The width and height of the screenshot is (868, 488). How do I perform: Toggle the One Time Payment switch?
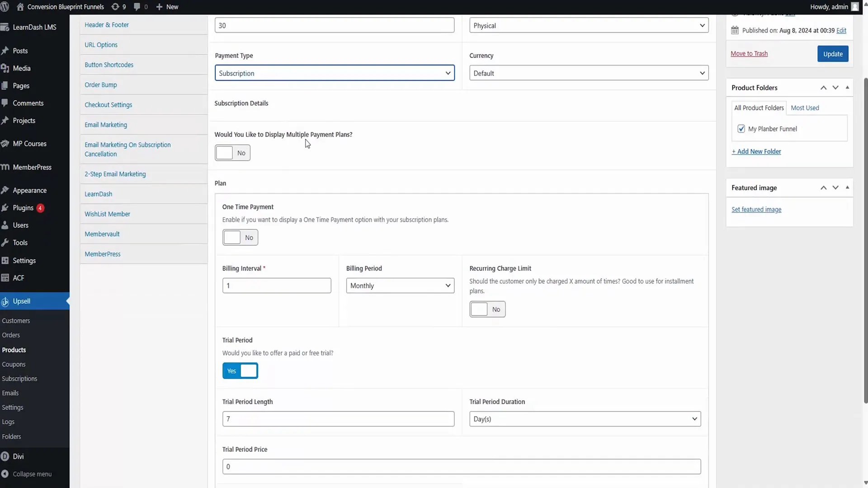point(240,237)
